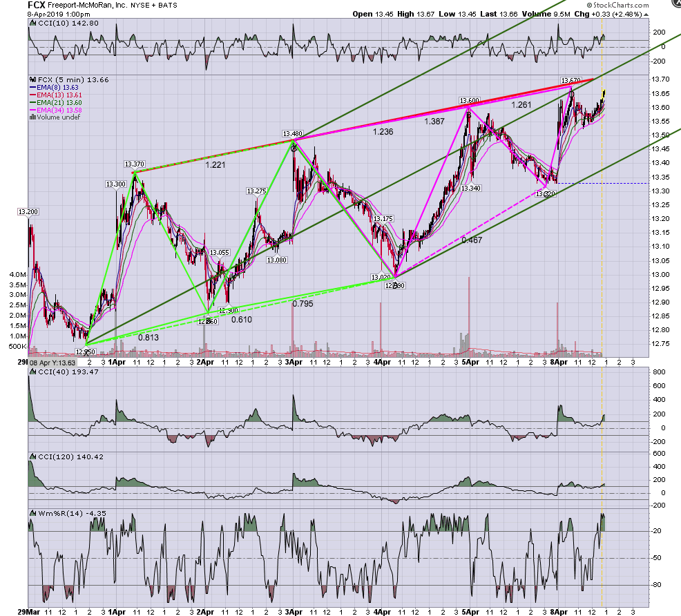
Task: Click the FCX candlestick legend icon
Action: (x=32, y=80)
